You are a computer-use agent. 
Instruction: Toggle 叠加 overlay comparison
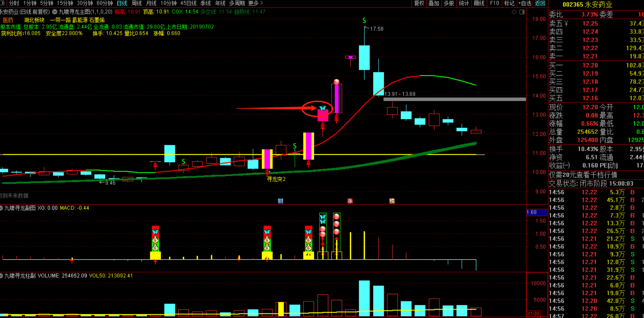(x=434, y=3)
